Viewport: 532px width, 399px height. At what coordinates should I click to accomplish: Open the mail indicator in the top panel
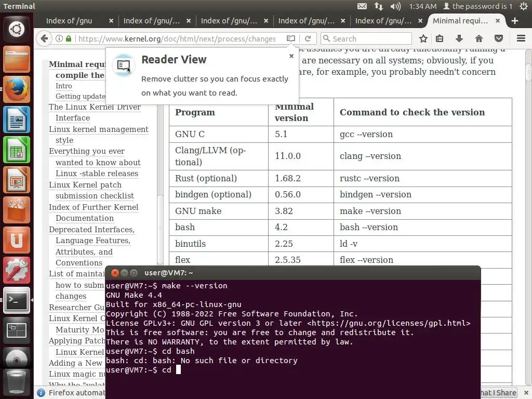click(x=362, y=6)
